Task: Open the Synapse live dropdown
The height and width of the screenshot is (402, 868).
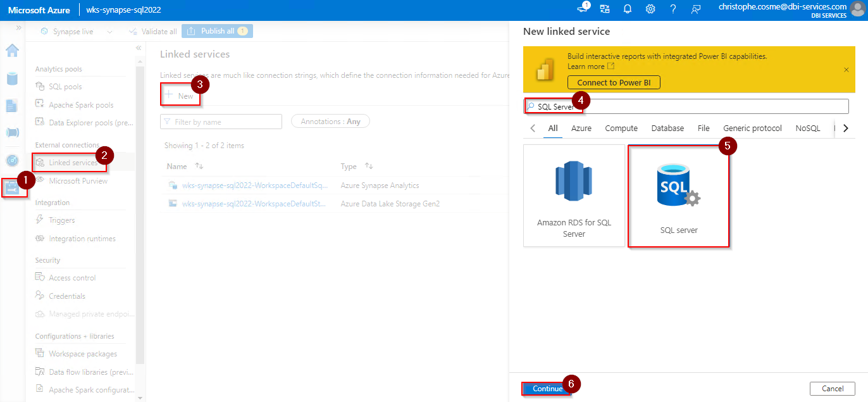Action: tap(110, 32)
